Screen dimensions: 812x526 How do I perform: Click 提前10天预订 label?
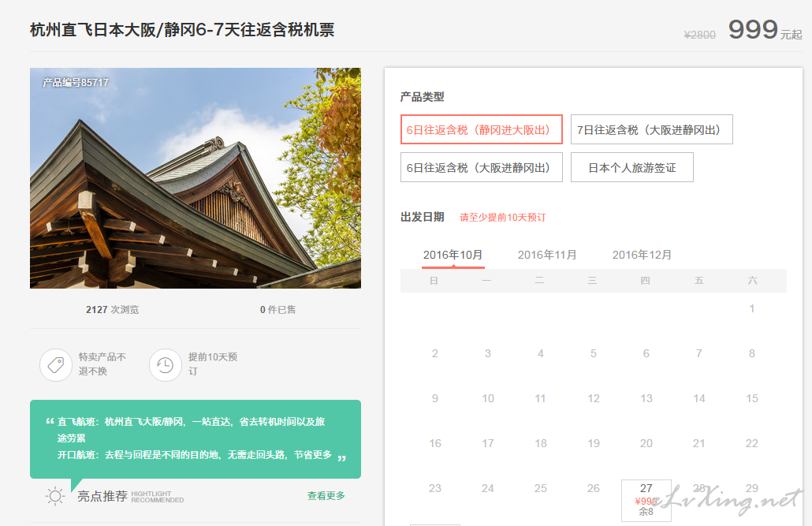click(212, 364)
